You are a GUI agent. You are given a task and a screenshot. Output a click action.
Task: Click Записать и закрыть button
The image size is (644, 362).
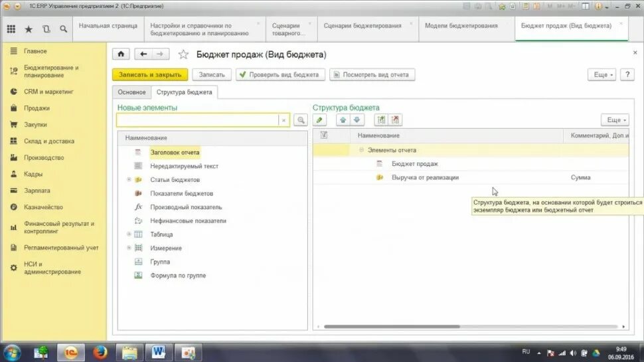tap(150, 74)
